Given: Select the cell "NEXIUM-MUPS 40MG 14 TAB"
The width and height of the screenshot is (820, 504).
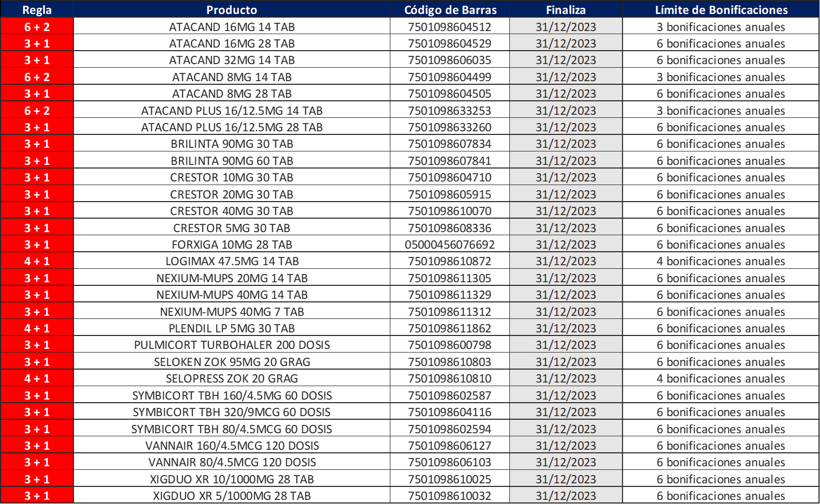Looking at the screenshot, I should [232, 295].
